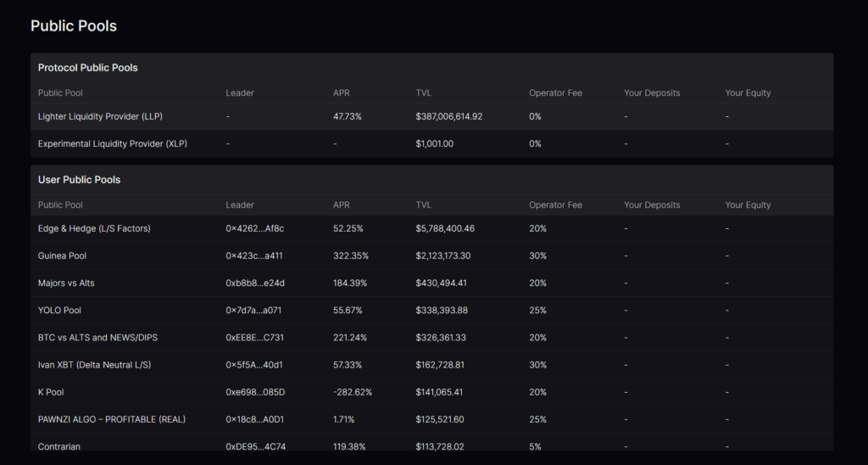Click Your Equity header in Protocol Public Pools
The width and height of the screenshot is (868, 465).
(748, 92)
